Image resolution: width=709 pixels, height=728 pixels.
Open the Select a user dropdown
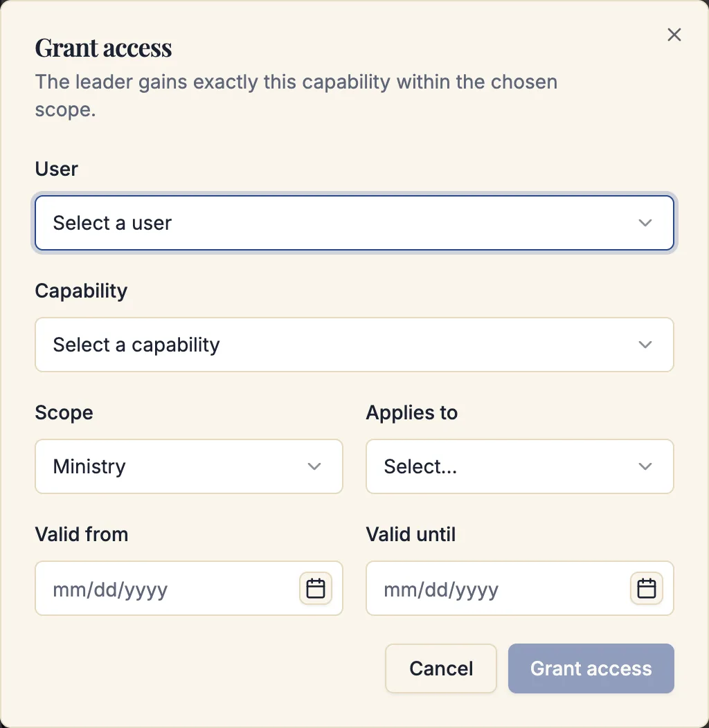tap(354, 223)
